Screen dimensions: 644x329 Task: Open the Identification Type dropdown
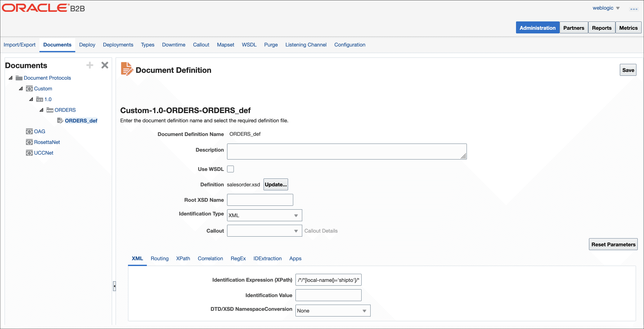(x=265, y=215)
